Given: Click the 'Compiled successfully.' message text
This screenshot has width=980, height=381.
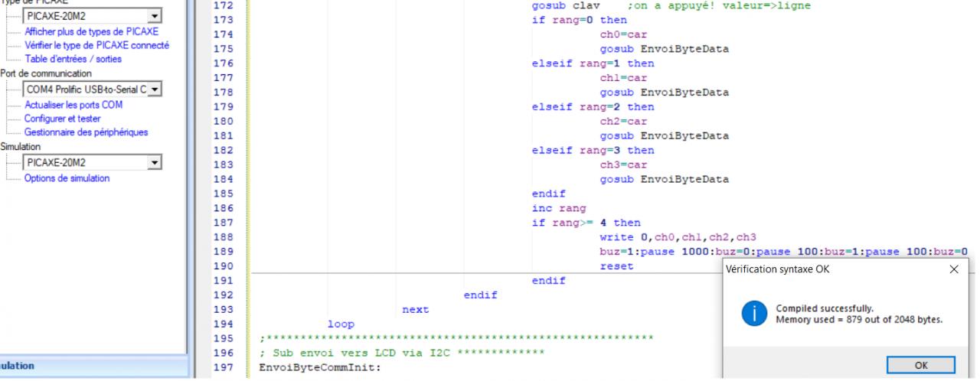Looking at the screenshot, I should [825, 308].
